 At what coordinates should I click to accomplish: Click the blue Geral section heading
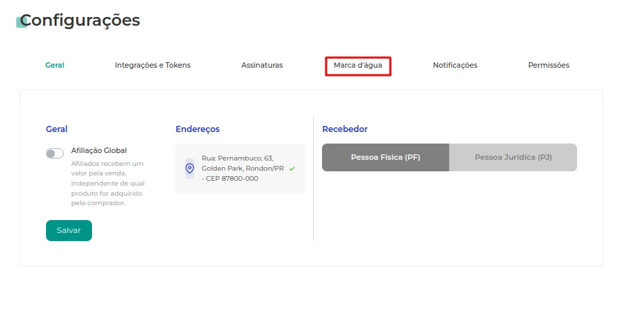(x=57, y=129)
